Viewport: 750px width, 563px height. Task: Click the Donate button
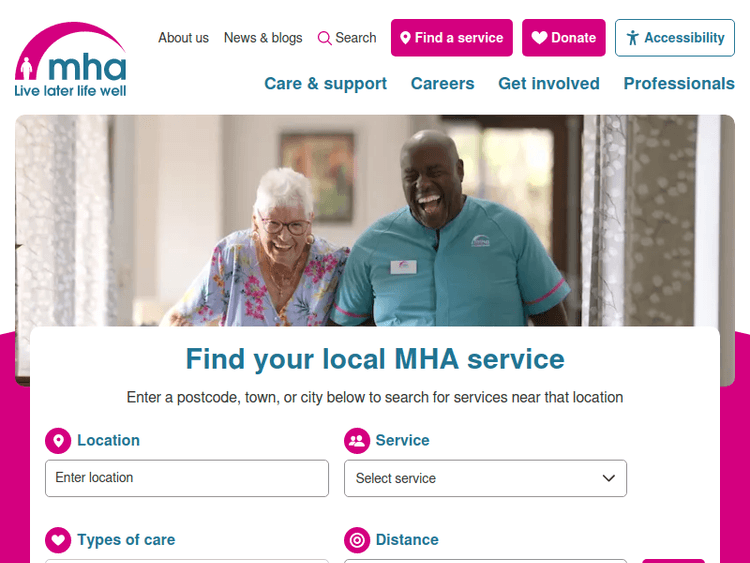563,38
